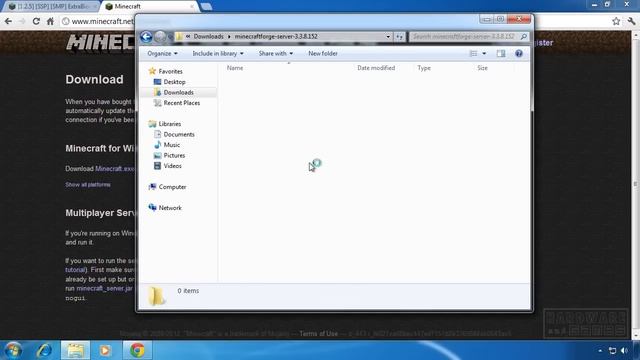
Task: Click the blue Help icon
Action: [x=519, y=53]
